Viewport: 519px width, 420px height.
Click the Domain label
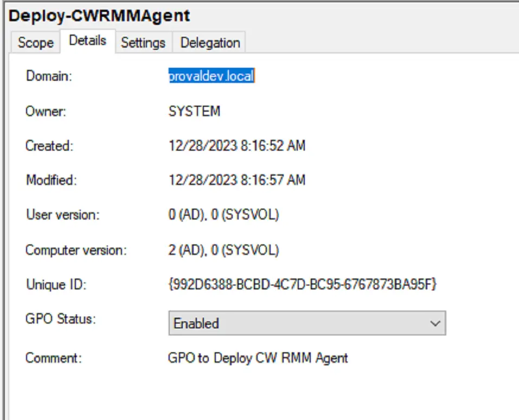tap(49, 76)
